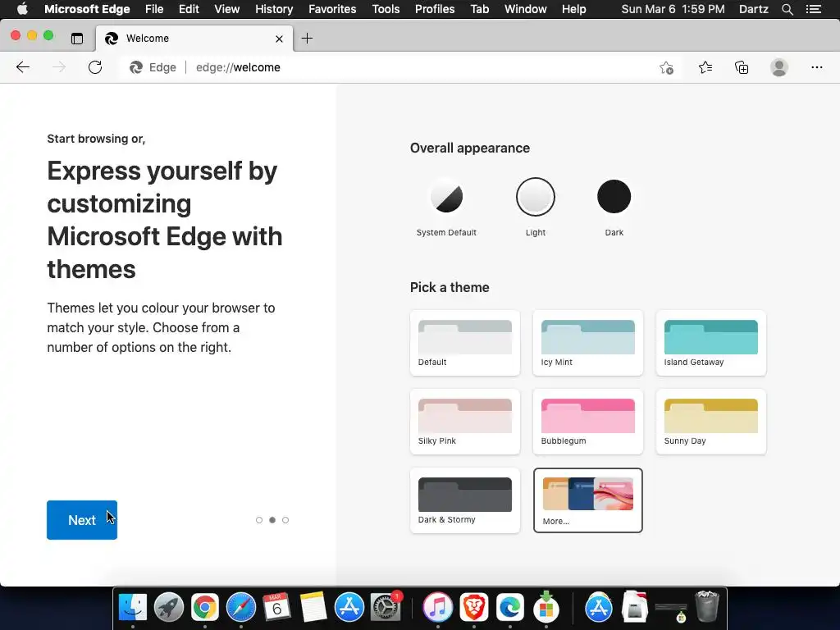
Task: Open the History menu
Action: tap(274, 9)
